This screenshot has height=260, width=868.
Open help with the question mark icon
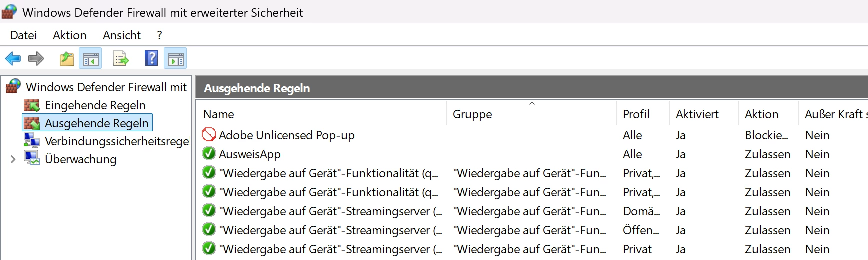(x=151, y=59)
